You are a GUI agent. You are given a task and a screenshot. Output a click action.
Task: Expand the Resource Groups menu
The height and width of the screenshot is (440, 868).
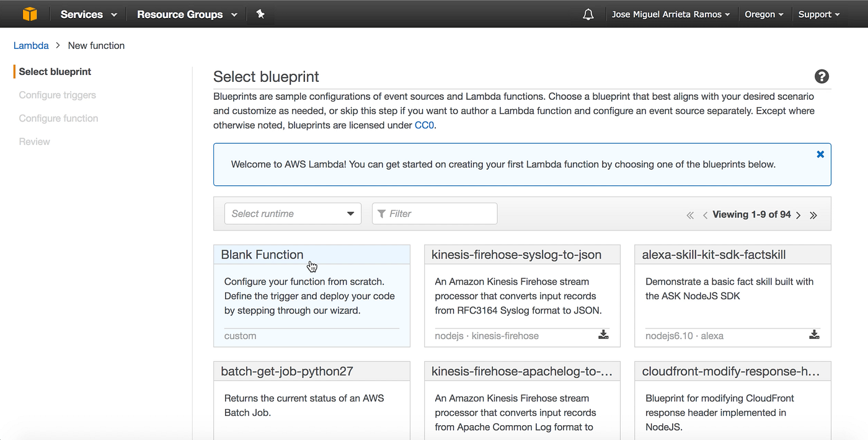(187, 14)
